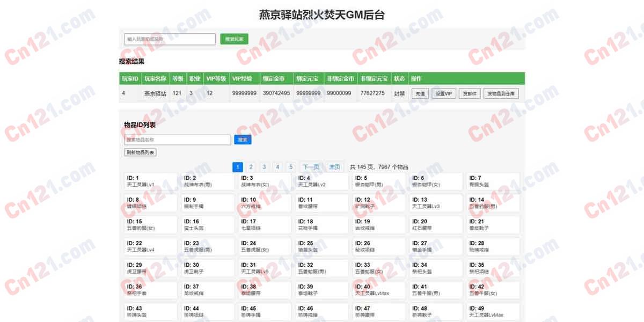644x322 pixels.
Task: Go to page 2 of item list
Action: click(x=251, y=167)
